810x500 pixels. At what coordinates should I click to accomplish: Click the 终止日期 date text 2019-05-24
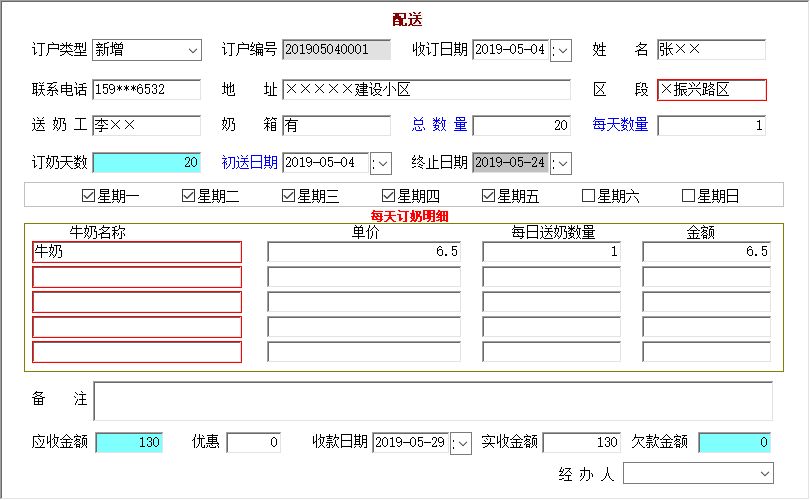pyautogui.click(x=510, y=163)
